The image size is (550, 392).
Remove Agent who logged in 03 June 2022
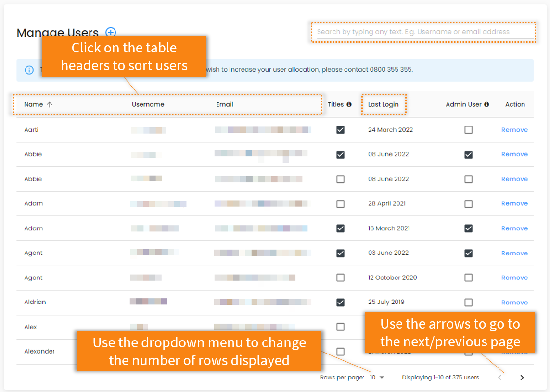click(514, 253)
